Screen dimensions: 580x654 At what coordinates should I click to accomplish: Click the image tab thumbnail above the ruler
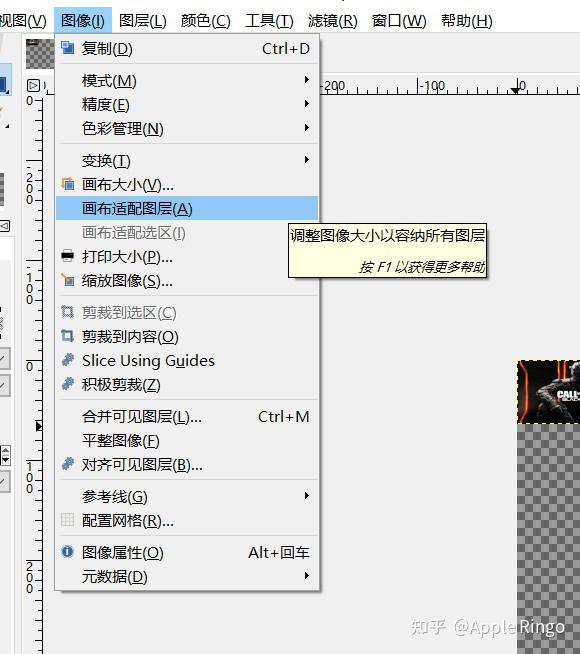40,54
